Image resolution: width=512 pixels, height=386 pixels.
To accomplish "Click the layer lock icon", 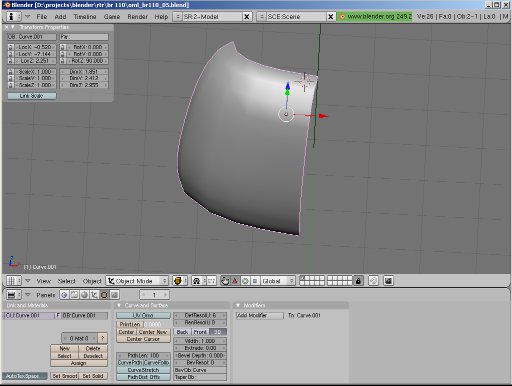I will (x=358, y=281).
